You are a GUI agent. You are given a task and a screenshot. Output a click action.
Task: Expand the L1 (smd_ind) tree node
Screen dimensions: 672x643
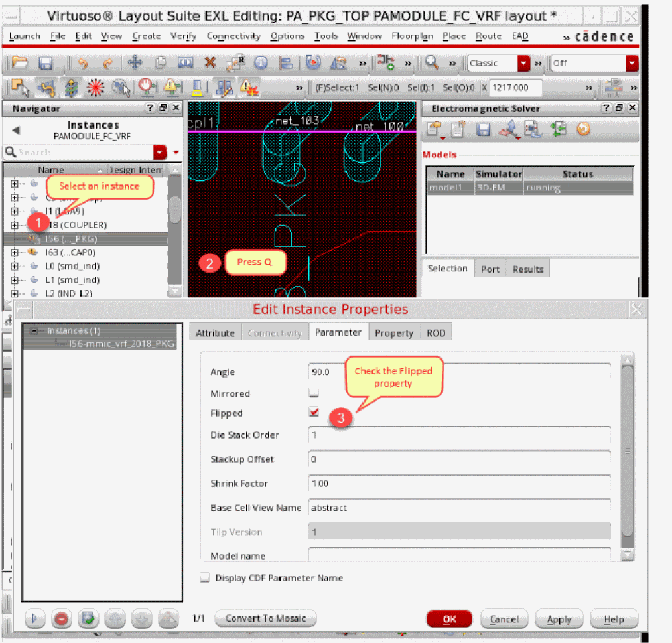point(15,280)
